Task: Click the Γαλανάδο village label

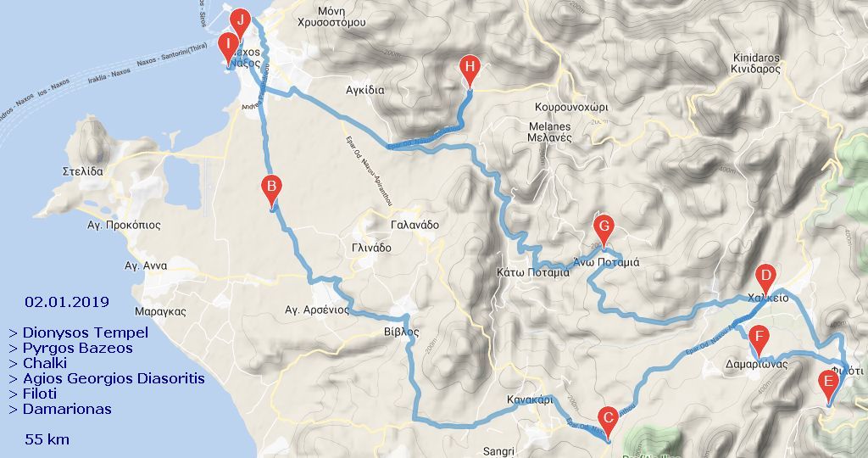Action: 415,225
